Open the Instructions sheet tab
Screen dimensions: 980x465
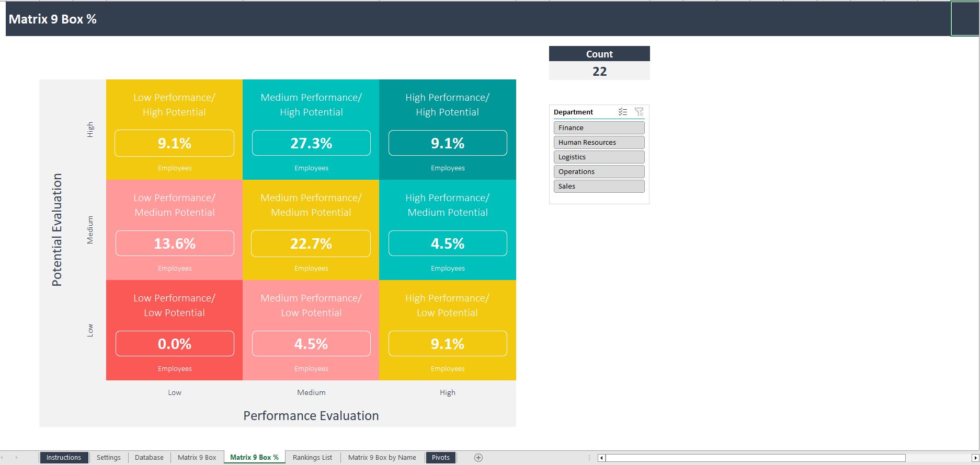pos(64,458)
